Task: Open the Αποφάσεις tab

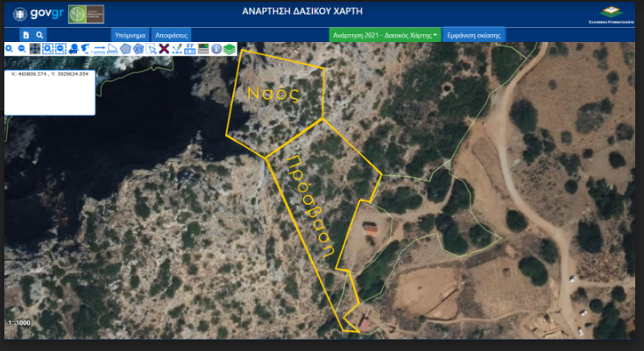Action: [173, 35]
